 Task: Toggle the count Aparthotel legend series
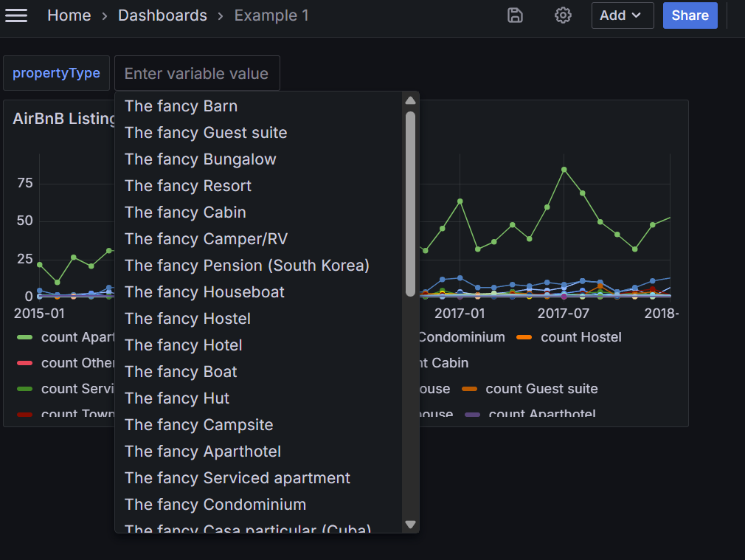click(541, 414)
